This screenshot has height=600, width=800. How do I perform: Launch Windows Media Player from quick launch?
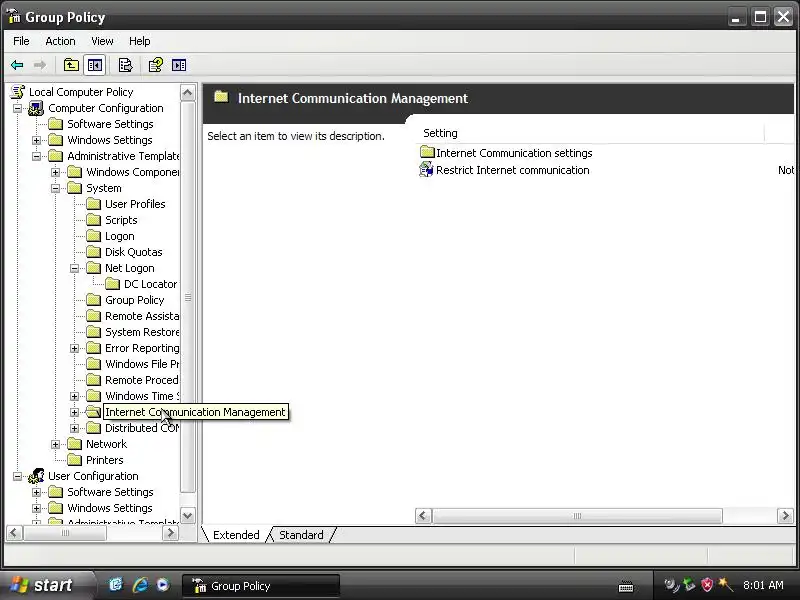point(163,585)
